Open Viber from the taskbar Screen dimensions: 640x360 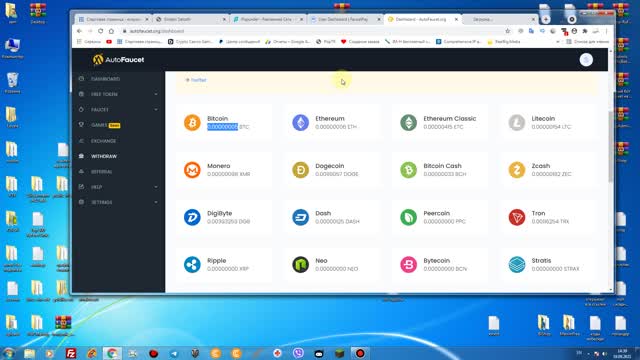[298, 353]
